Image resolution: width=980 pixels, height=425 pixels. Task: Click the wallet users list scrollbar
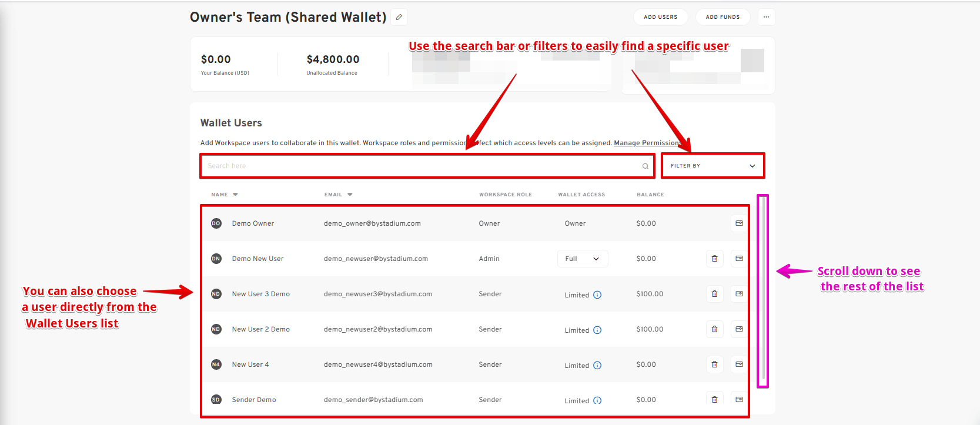tap(763, 291)
